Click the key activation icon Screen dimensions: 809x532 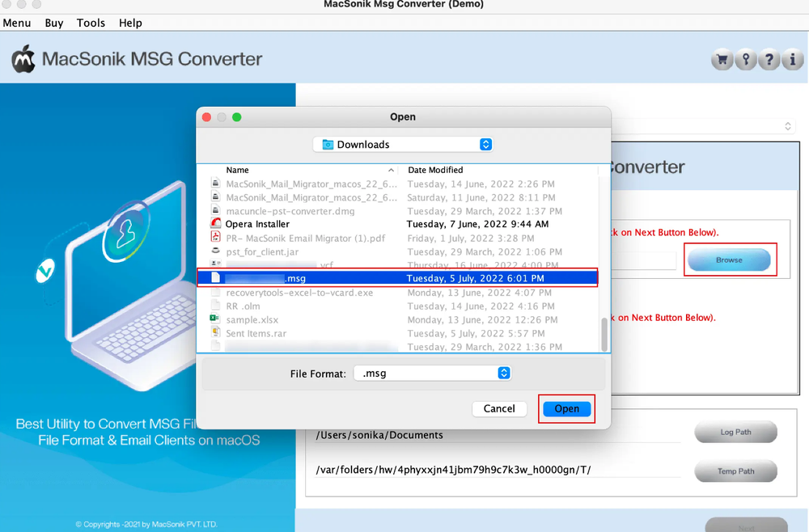click(x=744, y=59)
